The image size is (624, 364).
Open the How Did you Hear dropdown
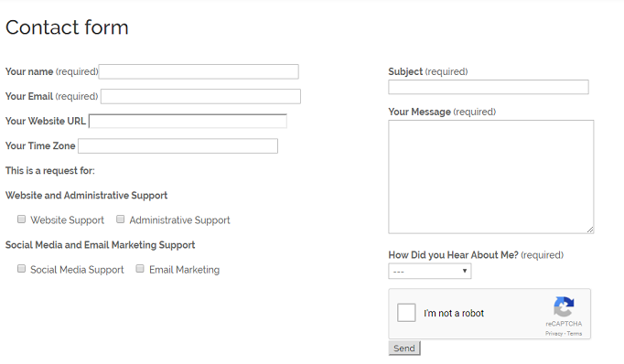click(430, 271)
